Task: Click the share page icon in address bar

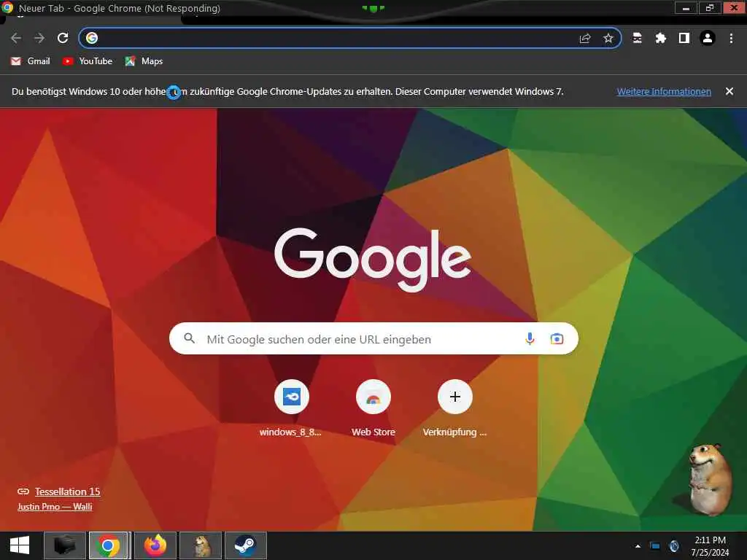Action: pyautogui.click(x=585, y=39)
